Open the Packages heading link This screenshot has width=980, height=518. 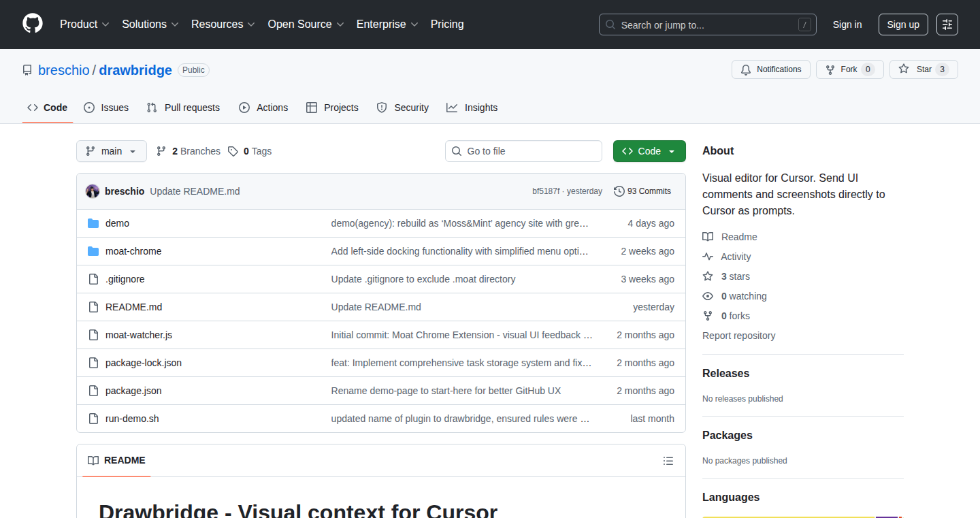[x=728, y=435]
